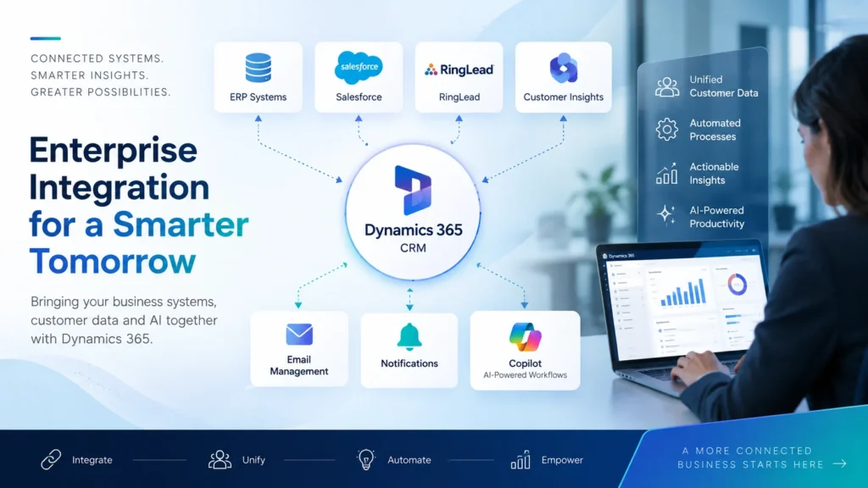Click the "ERP Systems" label
Viewport: 868px width, 488px height.
click(258, 97)
